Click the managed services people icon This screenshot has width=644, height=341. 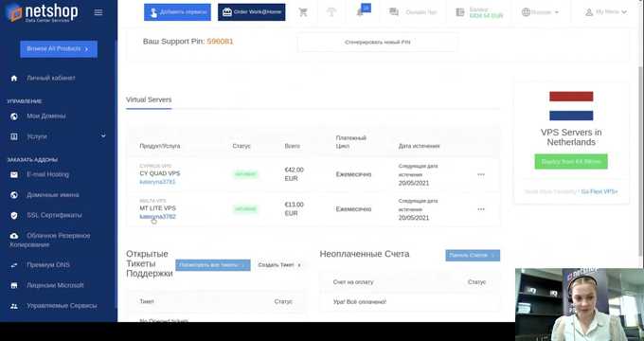point(14,306)
